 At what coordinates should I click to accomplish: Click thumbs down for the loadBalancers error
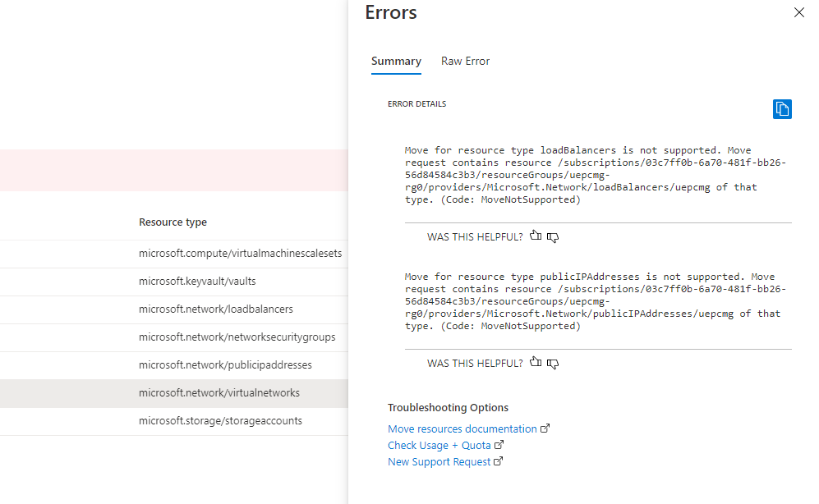tap(553, 236)
